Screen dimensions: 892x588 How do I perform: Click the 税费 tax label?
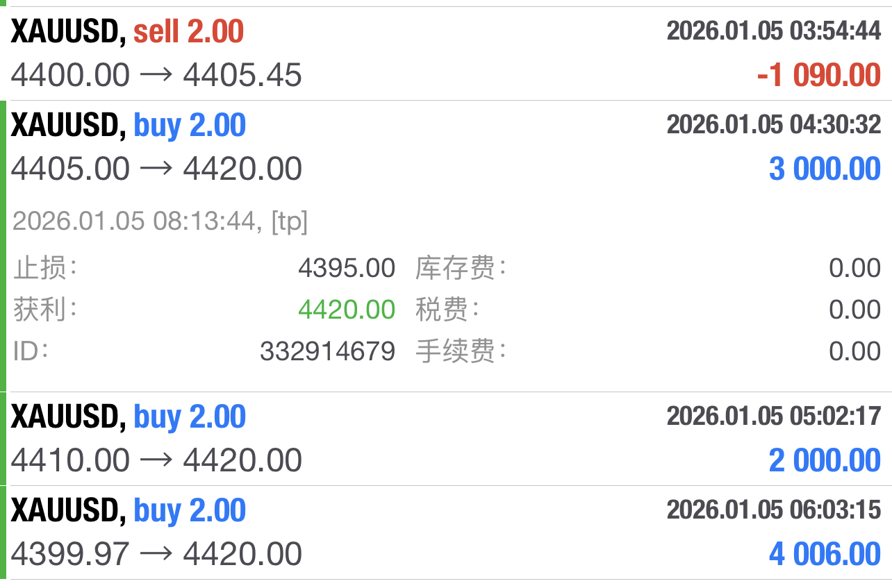point(447,310)
